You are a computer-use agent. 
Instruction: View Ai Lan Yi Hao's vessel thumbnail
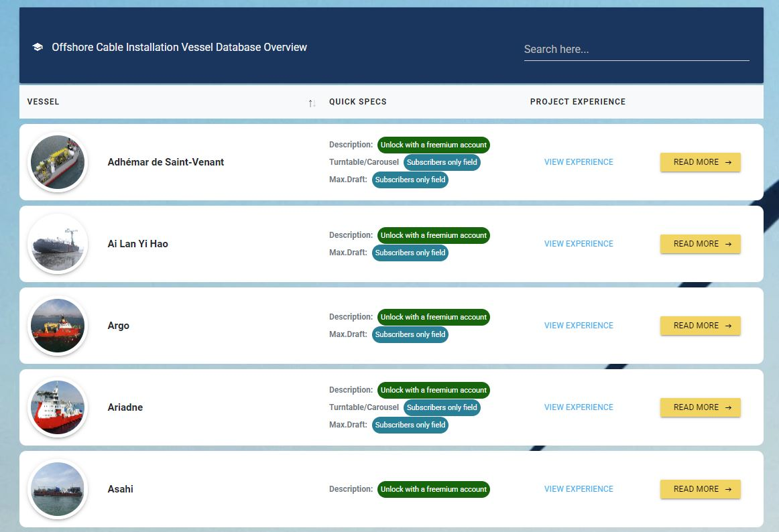pos(57,244)
